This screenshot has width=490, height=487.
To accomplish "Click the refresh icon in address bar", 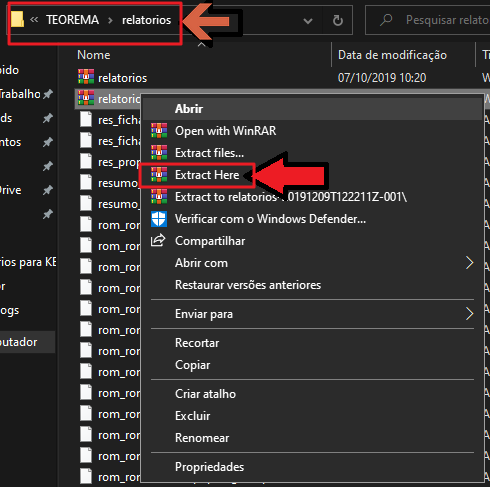I will click(338, 20).
